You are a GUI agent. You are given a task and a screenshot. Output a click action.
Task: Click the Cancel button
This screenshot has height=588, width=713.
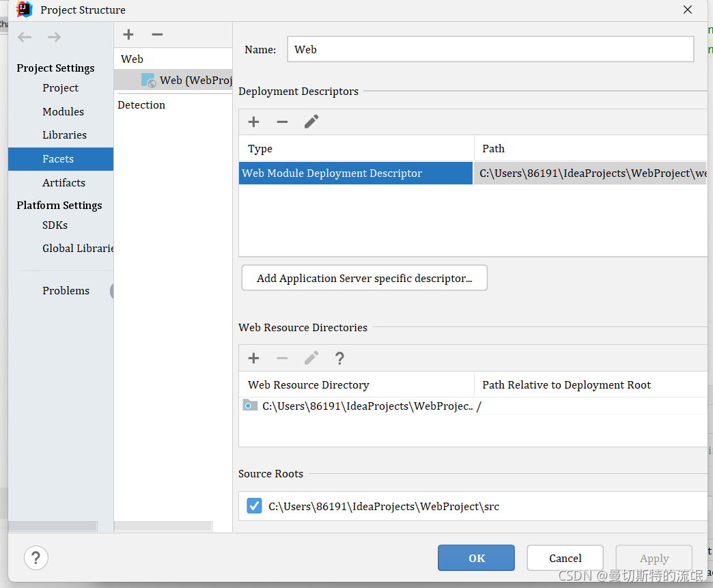(565, 558)
